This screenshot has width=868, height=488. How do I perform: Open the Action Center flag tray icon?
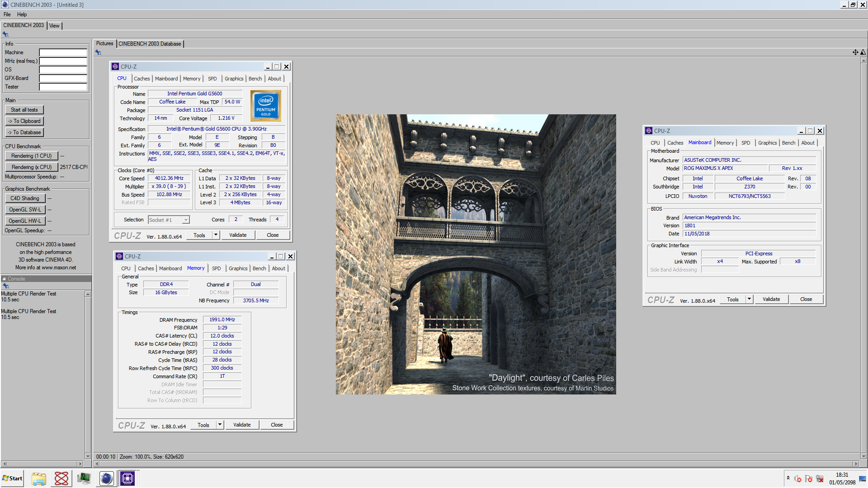click(x=809, y=479)
